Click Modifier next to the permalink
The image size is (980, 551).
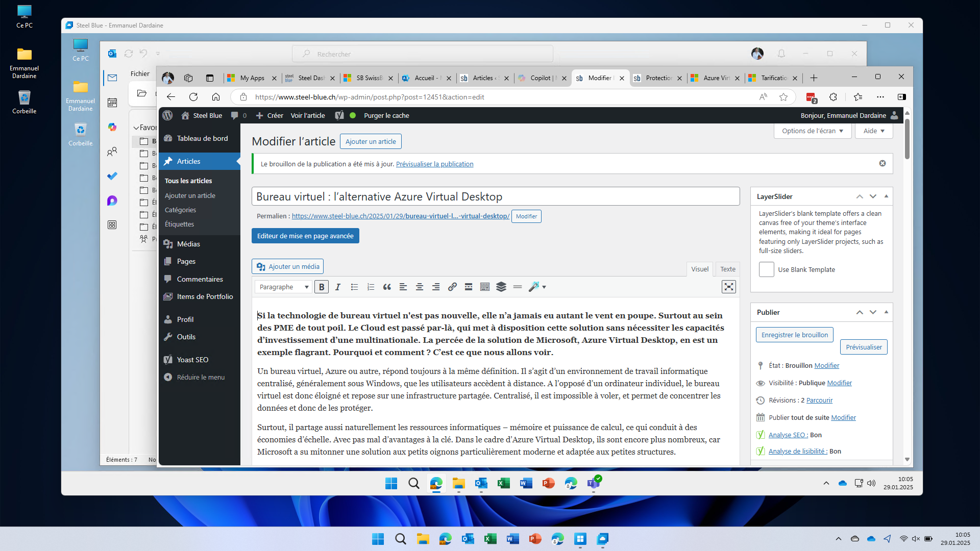pyautogui.click(x=526, y=216)
